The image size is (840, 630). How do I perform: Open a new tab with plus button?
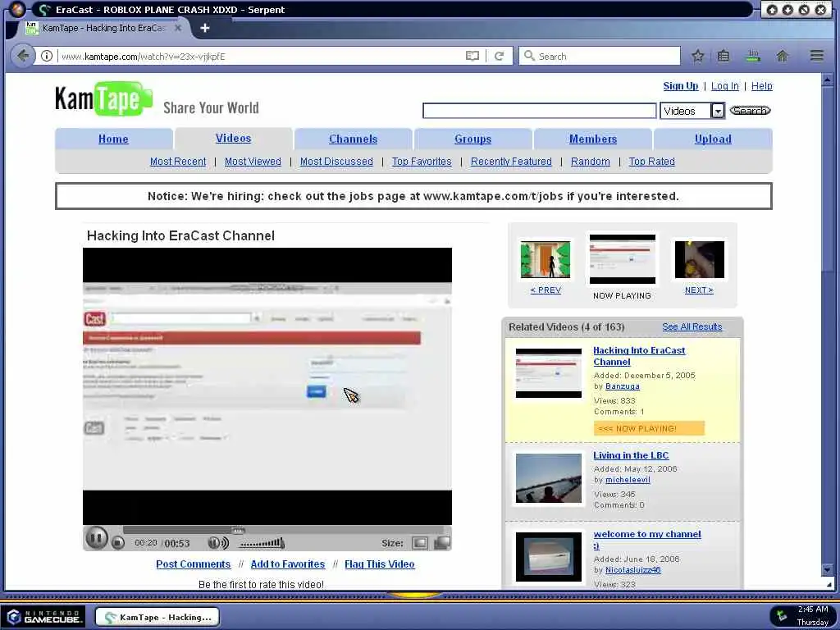point(204,28)
